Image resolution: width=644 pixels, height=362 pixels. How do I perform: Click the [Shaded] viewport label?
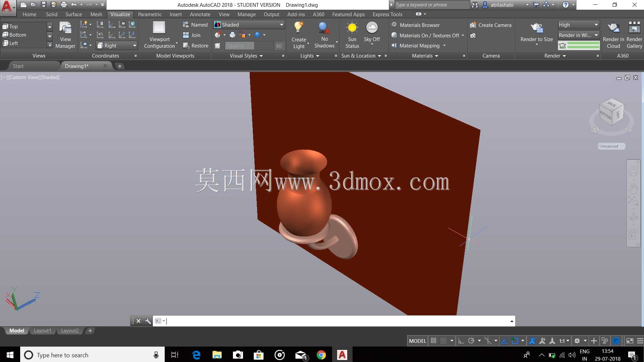coord(50,77)
